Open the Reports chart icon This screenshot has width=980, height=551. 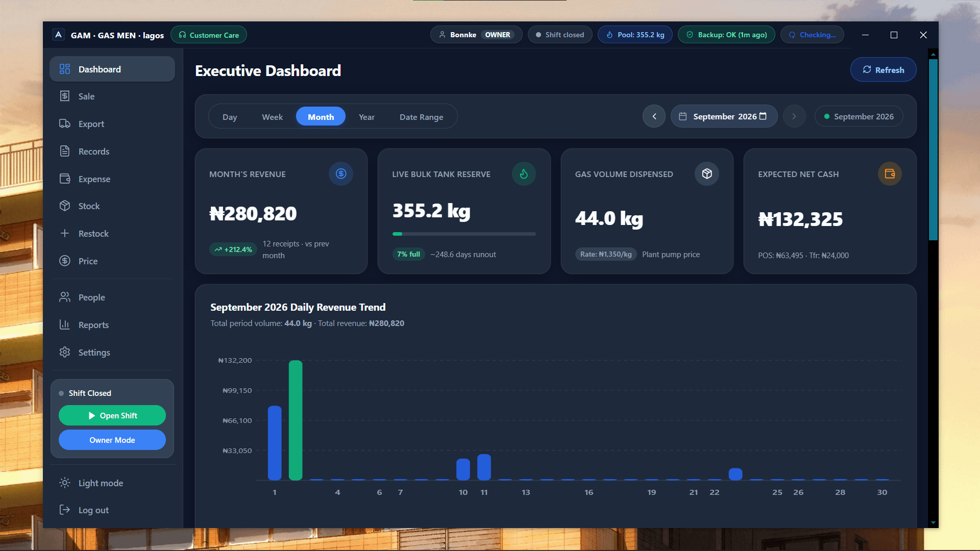65,325
